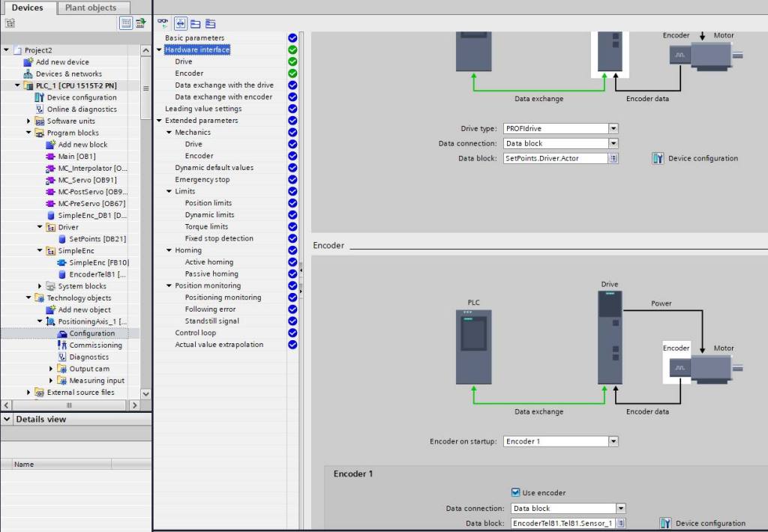Collapse the Hardware interface section
The width and height of the screenshot is (768, 532).
(160, 49)
